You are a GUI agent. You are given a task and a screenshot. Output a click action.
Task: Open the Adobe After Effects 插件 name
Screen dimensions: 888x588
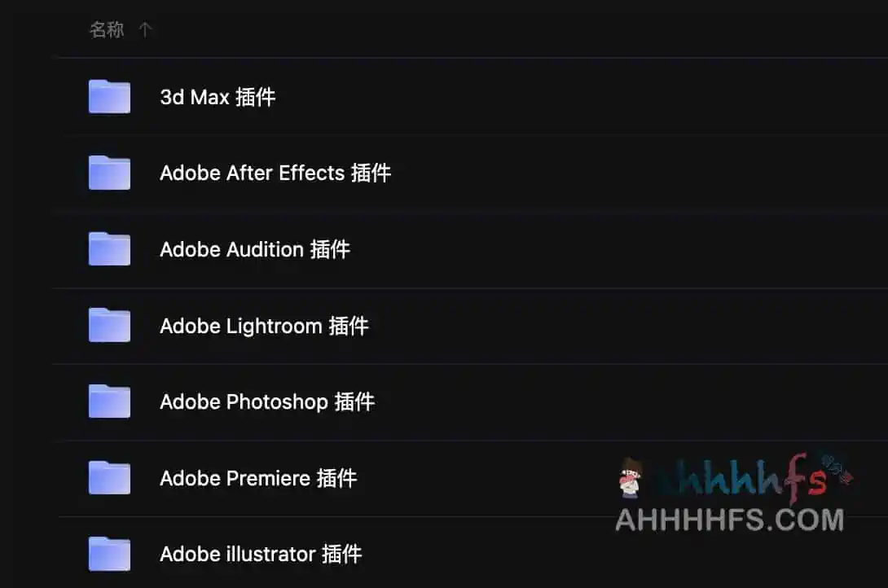[275, 173]
